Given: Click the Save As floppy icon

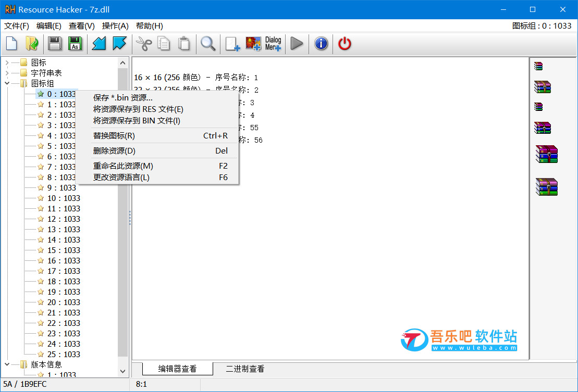Looking at the screenshot, I should pos(75,44).
